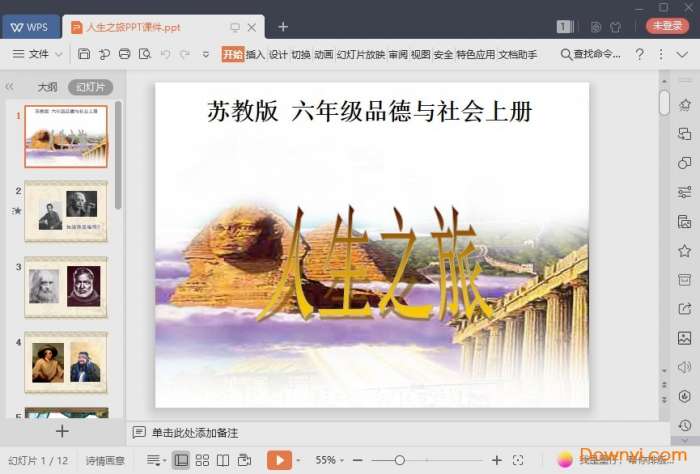Click the Save icon in toolbar
Viewport: 700px width, 474px height.
pyautogui.click(x=84, y=54)
